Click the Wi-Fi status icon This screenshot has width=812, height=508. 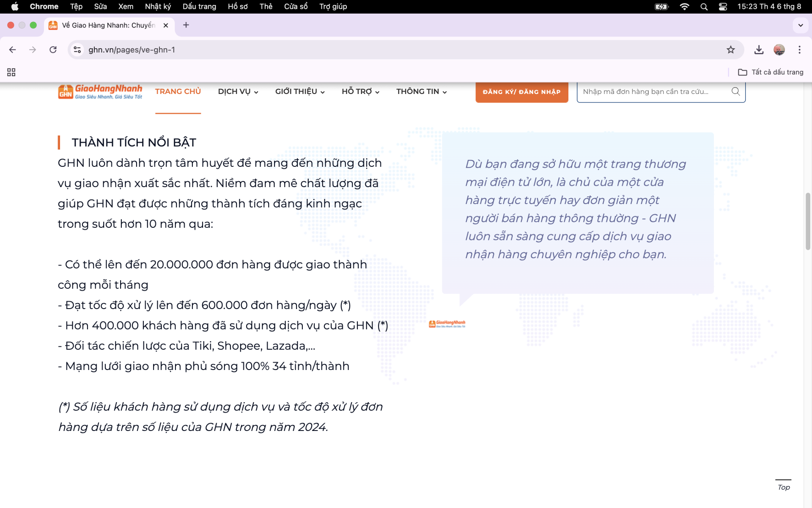(684, 6)
